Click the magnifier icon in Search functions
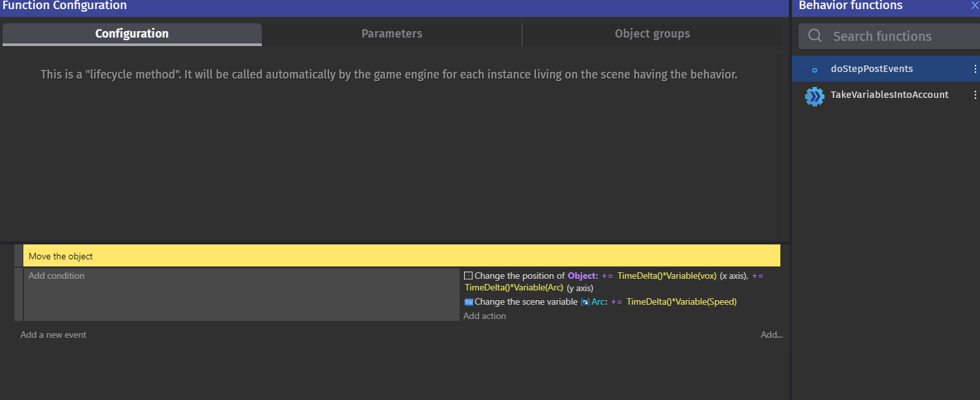Image resolution: width=980 pixels, height=400 pixels. click(815, 36)
